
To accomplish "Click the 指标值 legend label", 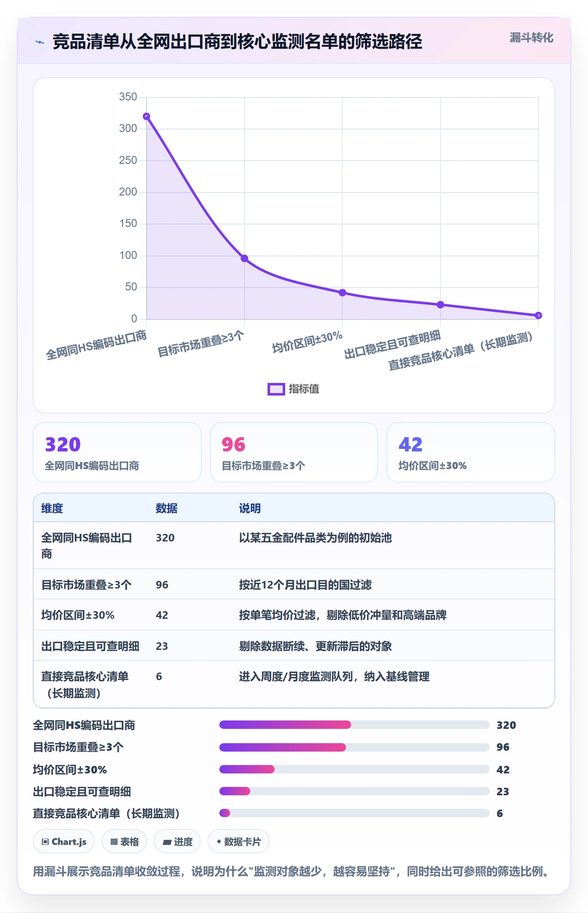I will tap(304, 389).
